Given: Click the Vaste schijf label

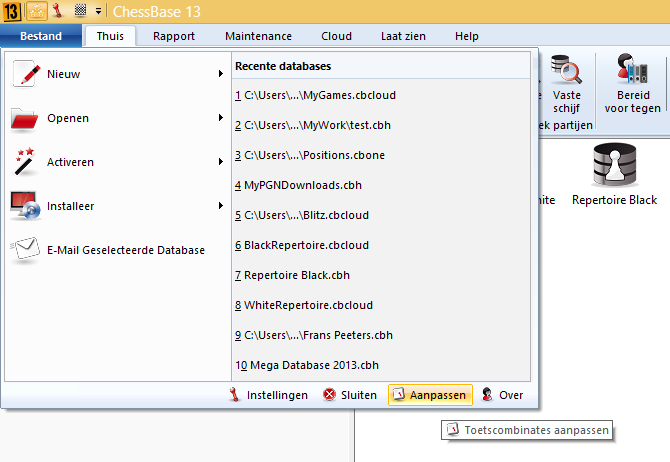Looking at the screenshot, I should 567,102.
